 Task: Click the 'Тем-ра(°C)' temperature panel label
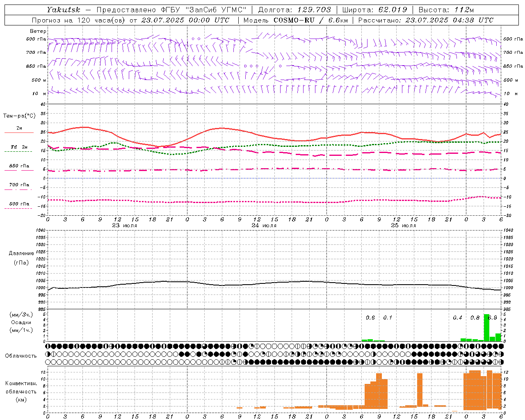coord(19,116)
